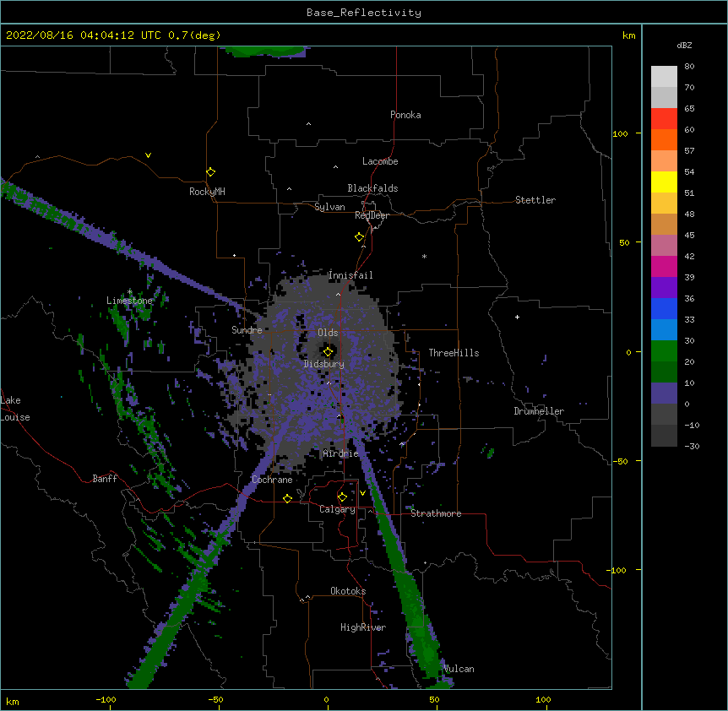Image resolution: width=728 pixels, height=711 pixels.
Task: Pick the slate purple 0-10 dBZ legend swatch
Action: [664, 393]
